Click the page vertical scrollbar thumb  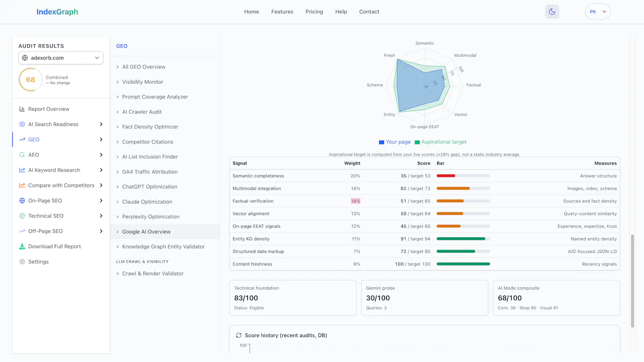click(632, 281)
